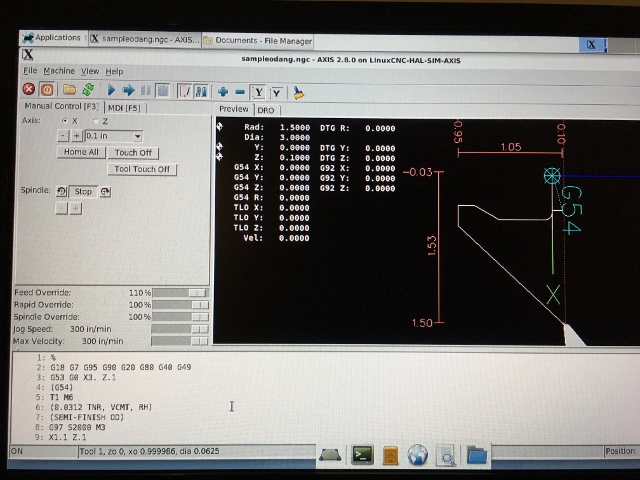Switch to Preview tab
The height and width of the screenshot is (480, 640).
(233, 109)
